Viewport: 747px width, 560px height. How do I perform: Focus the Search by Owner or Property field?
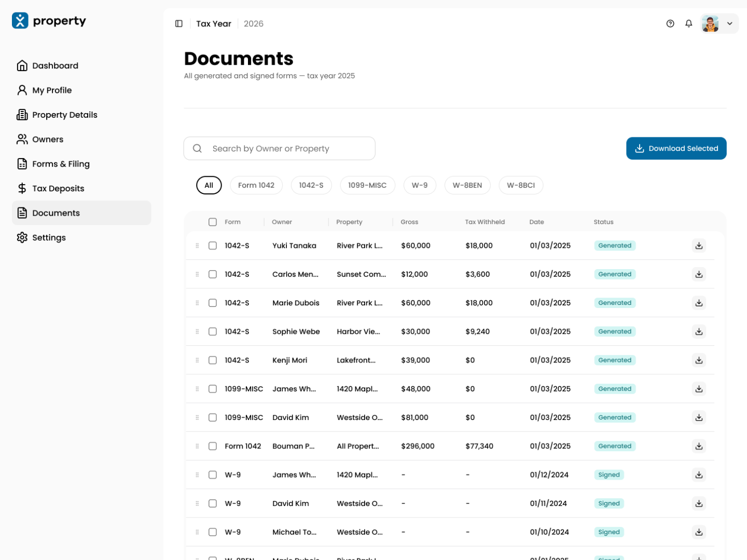280,149
